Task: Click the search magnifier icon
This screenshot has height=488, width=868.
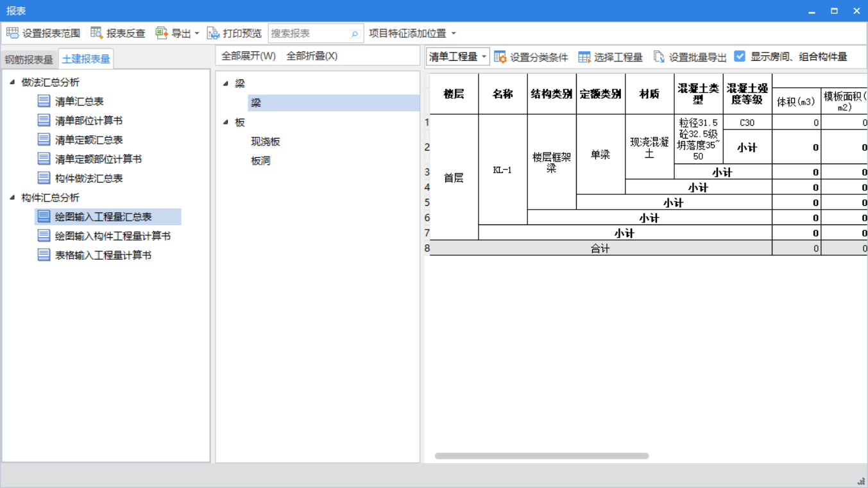Action: click(355, 33)
